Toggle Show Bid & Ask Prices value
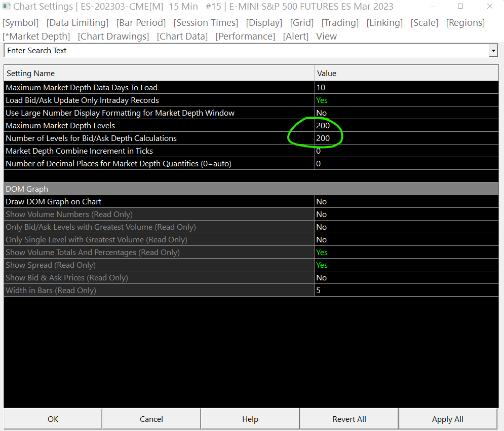Viewport: 504px width, 431px height. (x=407, y=278)
